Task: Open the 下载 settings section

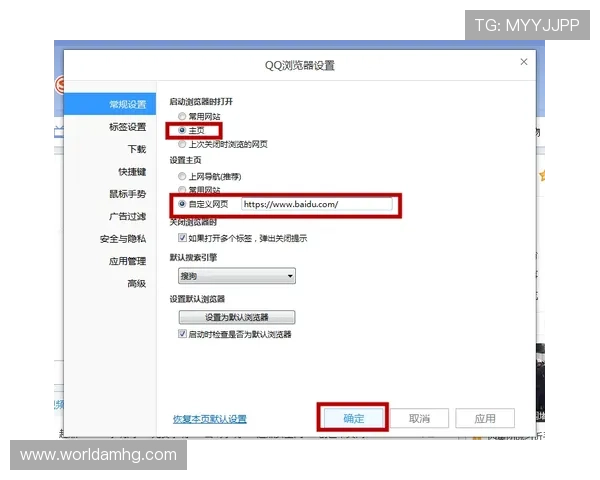Action: [137, 149]
